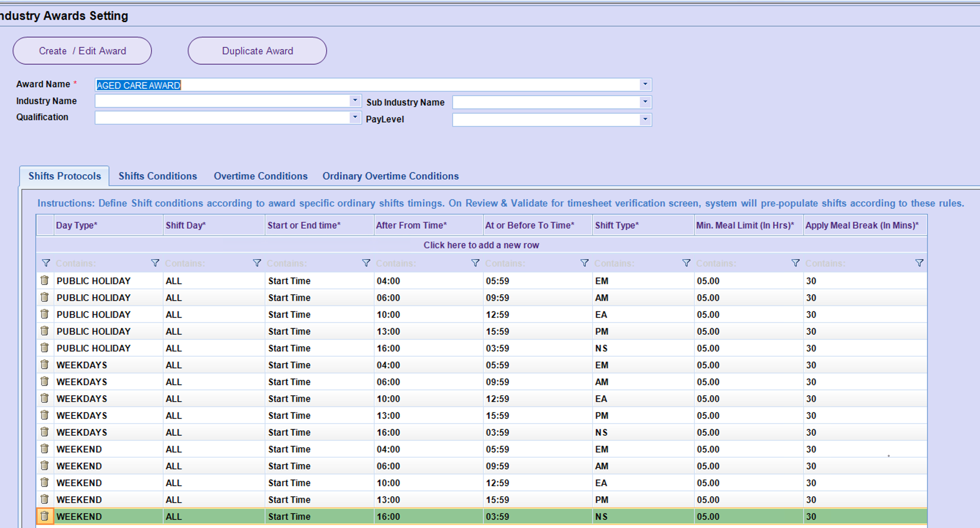This screenshot has width=980, height=528.
Task: Open Shift Type column filter icon
Action: (686, 263)
